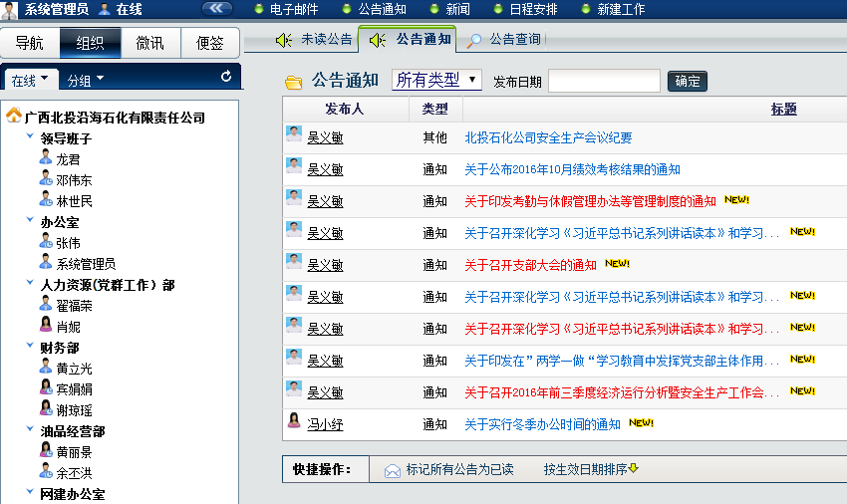The image size is (847, 504).
Task: Collapse the 网建办公室 tree group
Action: click(x=30, y=492)
